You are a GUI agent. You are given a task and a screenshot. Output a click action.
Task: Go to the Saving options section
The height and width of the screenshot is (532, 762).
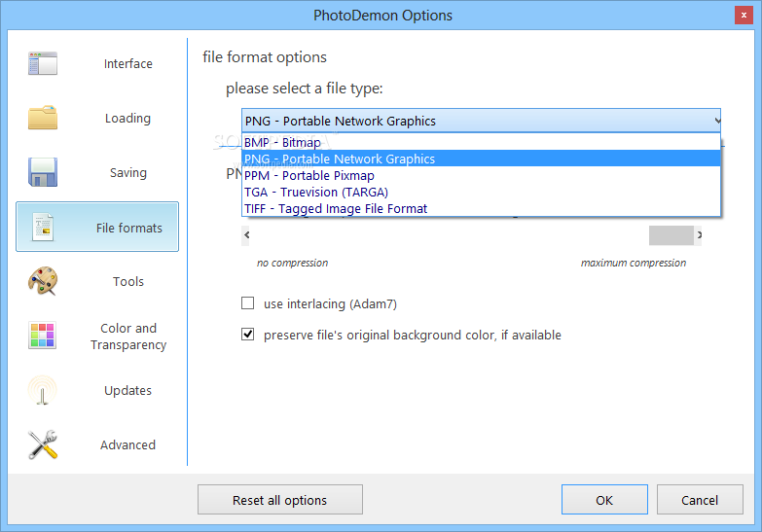pos(97,172)
